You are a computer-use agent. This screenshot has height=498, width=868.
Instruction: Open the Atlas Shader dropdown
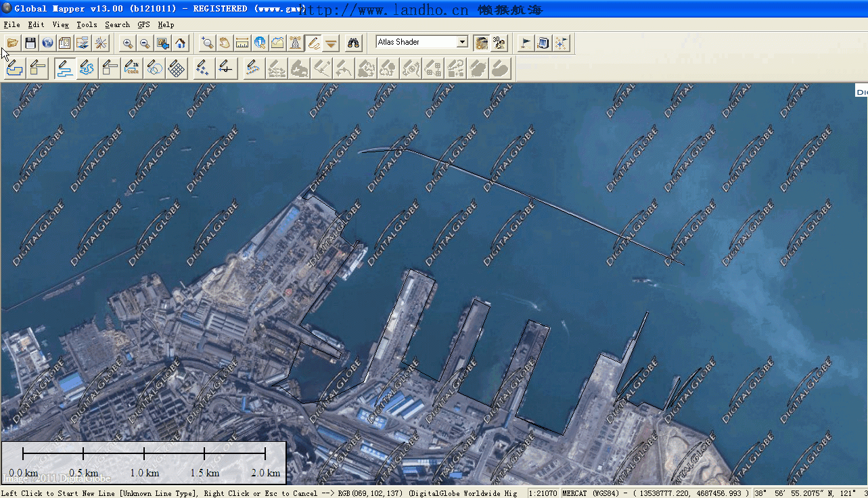[x=462, y=42]
